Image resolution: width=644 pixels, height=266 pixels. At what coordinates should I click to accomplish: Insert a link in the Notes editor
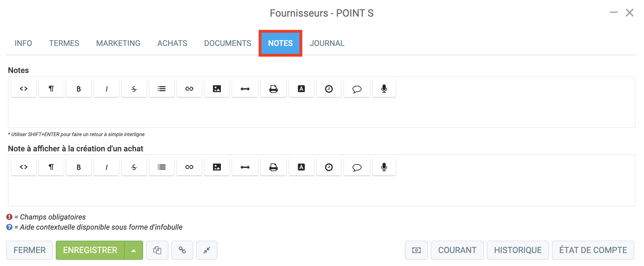coord(189,89)
